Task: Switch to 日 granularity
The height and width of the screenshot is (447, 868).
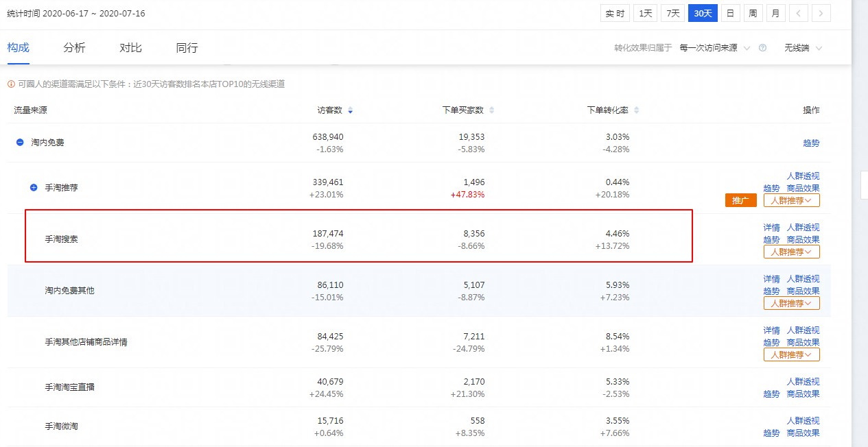Action: click(730, 13)
